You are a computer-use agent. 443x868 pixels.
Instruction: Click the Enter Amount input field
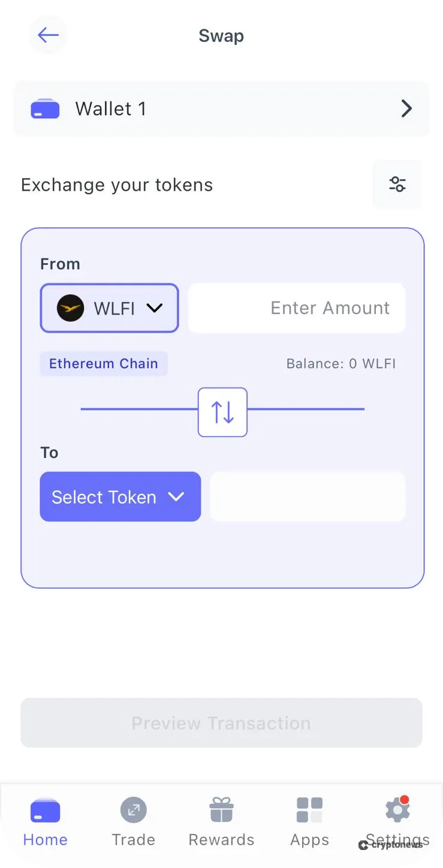pos(297,308)
